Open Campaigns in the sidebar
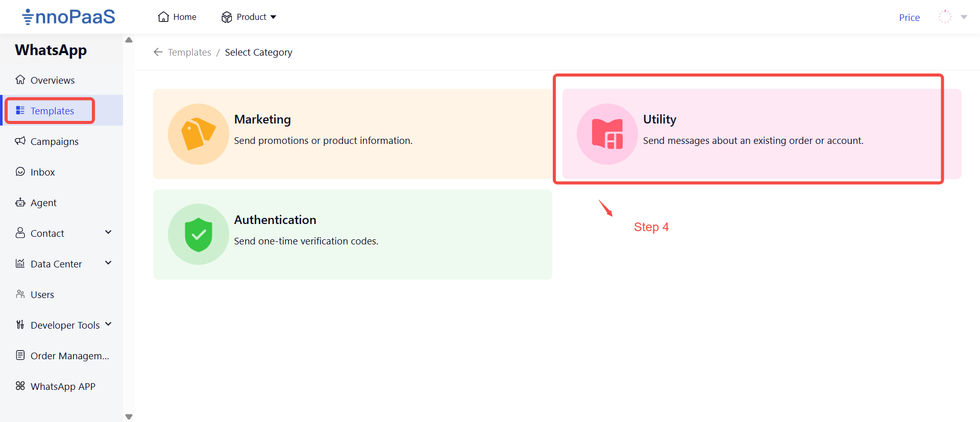This screenshot has height=422, width=980. click(x=55, y=141)
